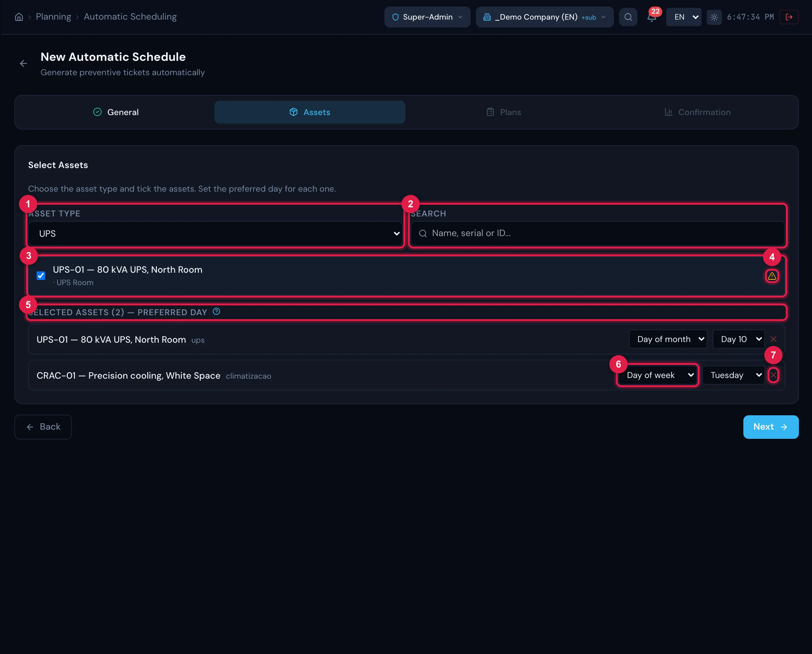Untick the UPS-01 asset checkbox
This screenshot has width=812, height=654.
click(41, 275)
